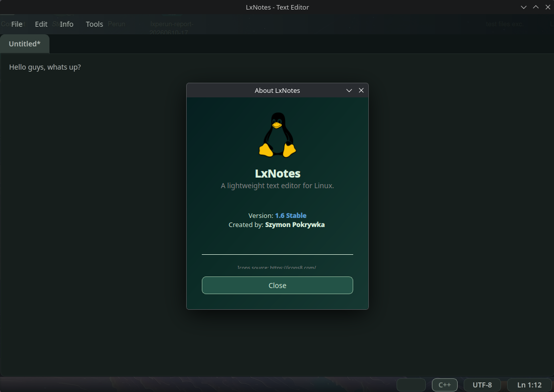This screenshot has width=554, height=392.
Task: Click the About LxNotes dialog title bar
Action: [x=278, y=90]
